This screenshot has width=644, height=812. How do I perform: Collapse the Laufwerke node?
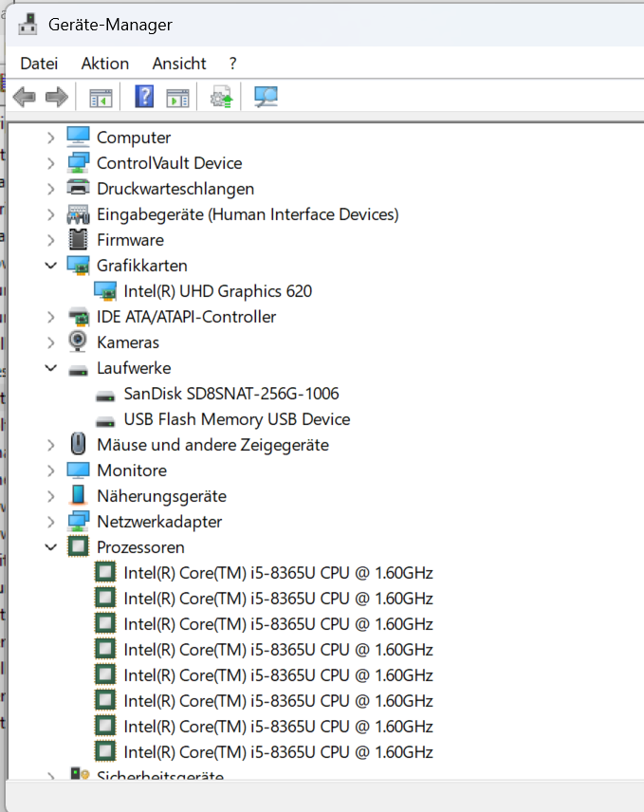50,368
